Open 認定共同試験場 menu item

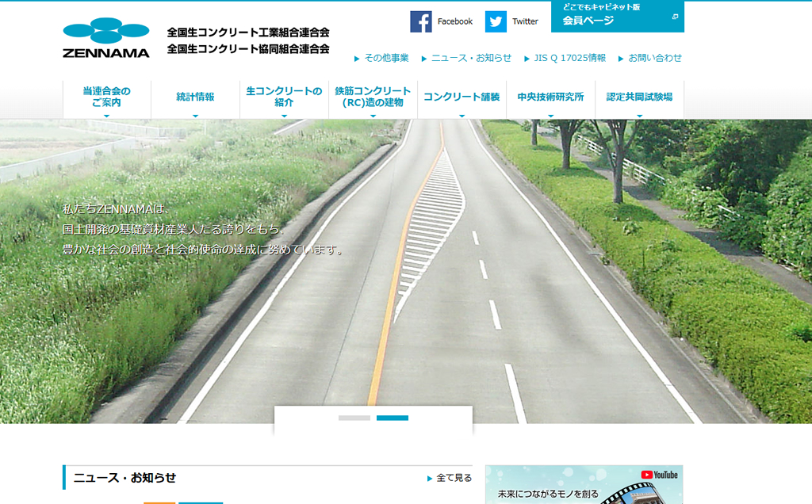tap(639, 97)
